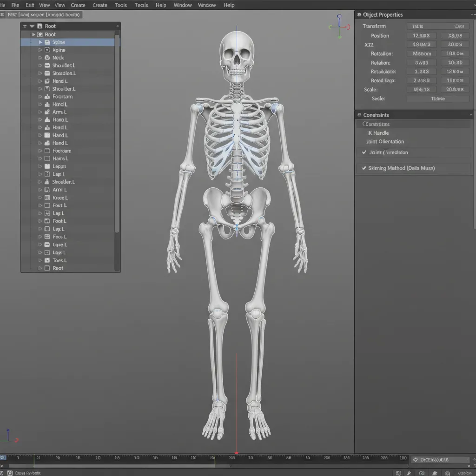The height and width of the screenshot is (476, 476).
Task: Expand the Shoulder L tree item
Action: point(40,65)
